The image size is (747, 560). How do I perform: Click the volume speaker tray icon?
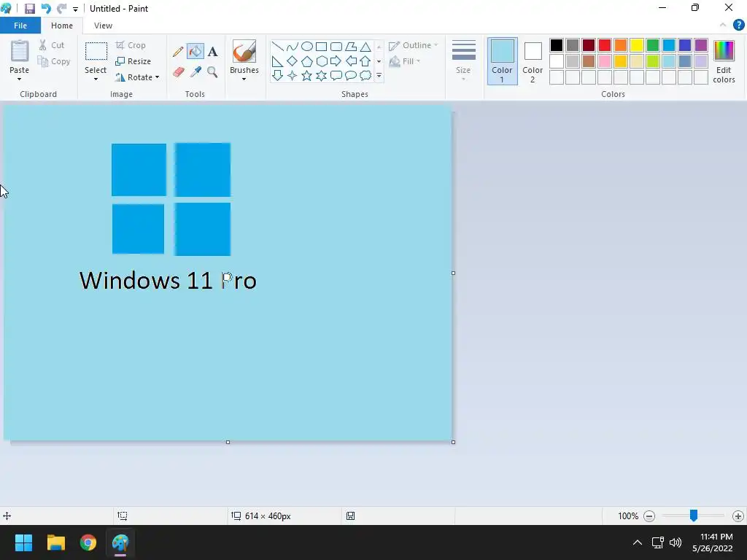pyautogui.click(x=676, y=542)
